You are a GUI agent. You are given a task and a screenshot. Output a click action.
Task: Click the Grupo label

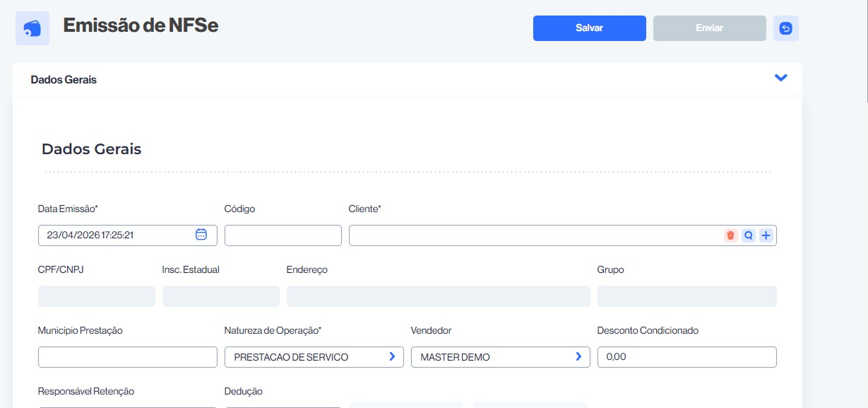coord(611,269)
